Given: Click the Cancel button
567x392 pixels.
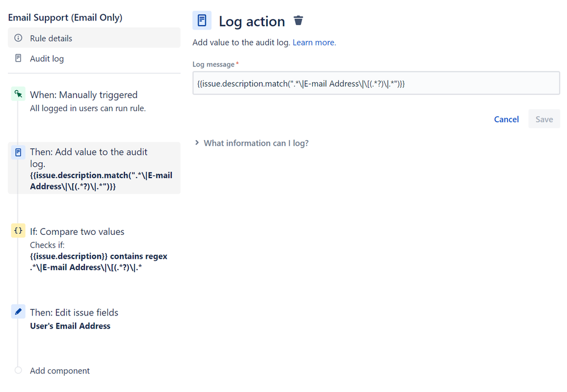Looking at the screenshot, I should (506, 119).
